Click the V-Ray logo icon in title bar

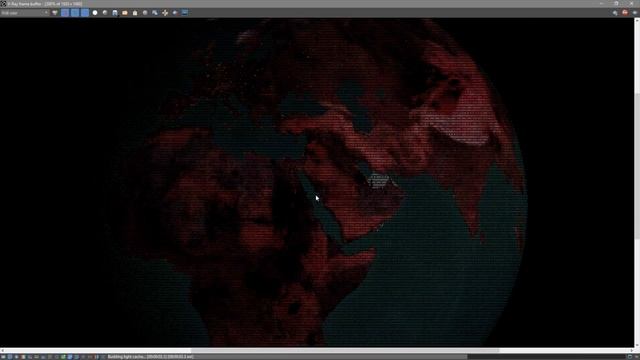3,4
